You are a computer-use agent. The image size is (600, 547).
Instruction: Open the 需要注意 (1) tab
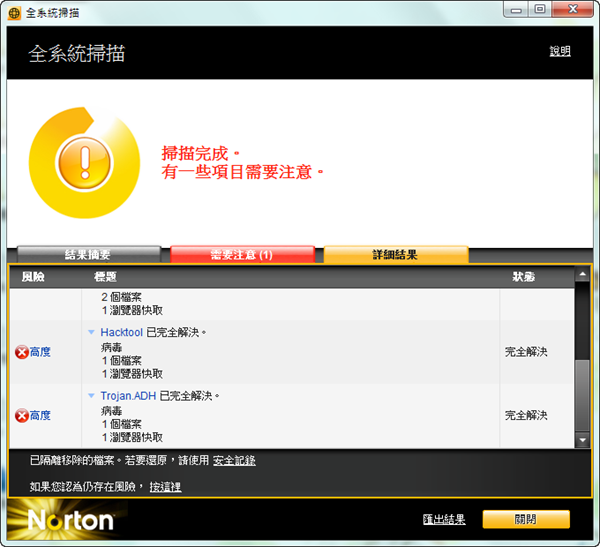coord(242,255)
